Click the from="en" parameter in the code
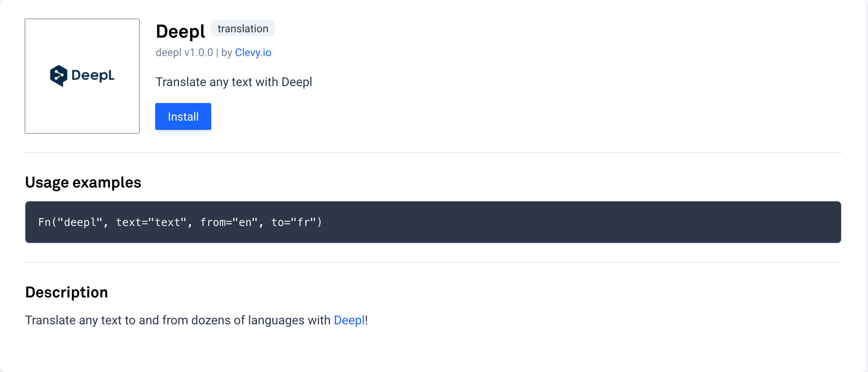This screenshot has height=372, width=868. 229,222
